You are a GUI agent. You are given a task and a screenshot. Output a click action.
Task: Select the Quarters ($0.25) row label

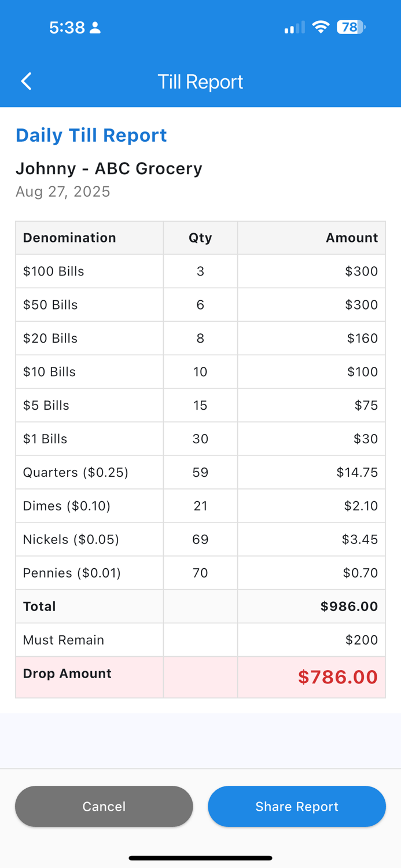(x=76, y=473)
